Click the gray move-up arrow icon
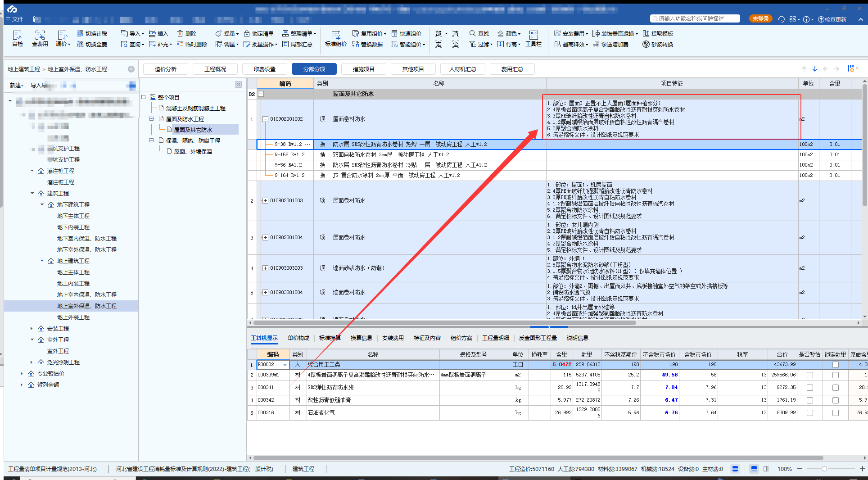868x480 pixels. (804, 69)
